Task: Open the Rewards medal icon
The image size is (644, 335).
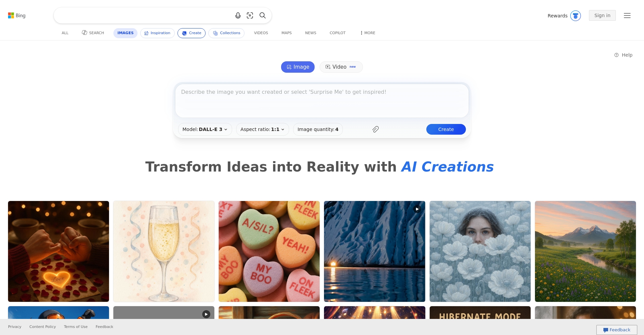Action: 576,16
